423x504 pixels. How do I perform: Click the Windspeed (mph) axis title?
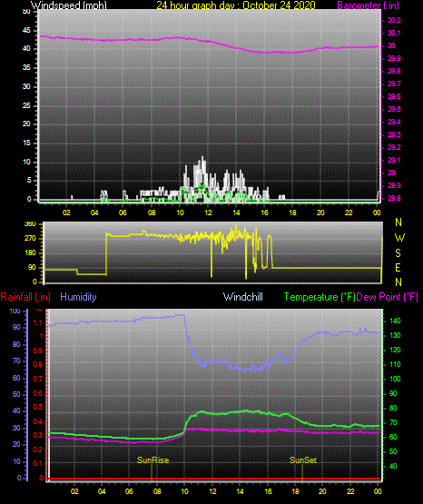click(x=69, y=5)
